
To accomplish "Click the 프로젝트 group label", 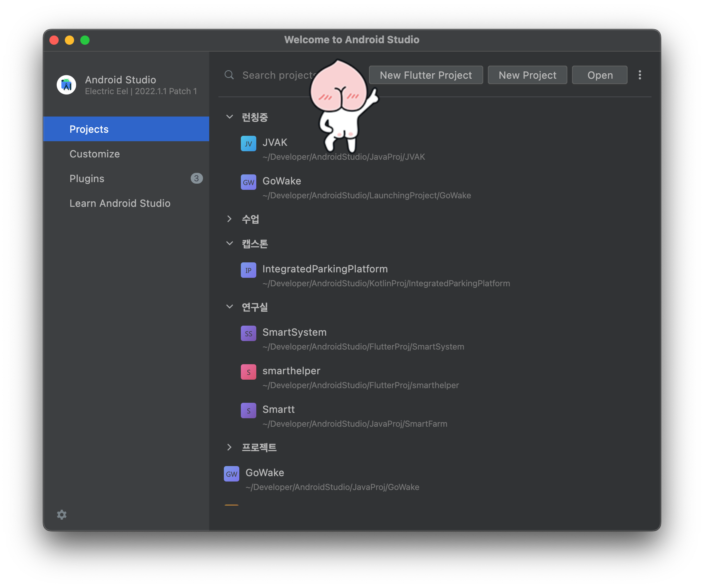I will (x=259, y=447).
